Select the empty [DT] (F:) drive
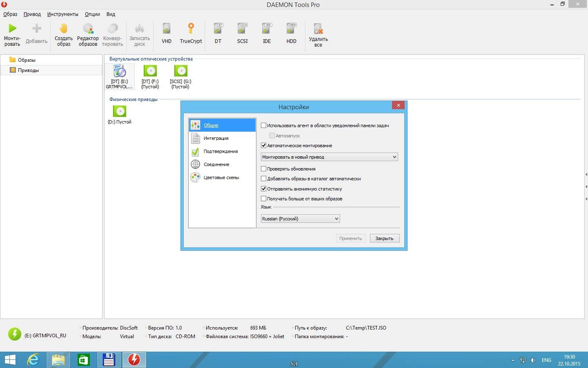Screen dimensions: 588x368 (150, 76)
